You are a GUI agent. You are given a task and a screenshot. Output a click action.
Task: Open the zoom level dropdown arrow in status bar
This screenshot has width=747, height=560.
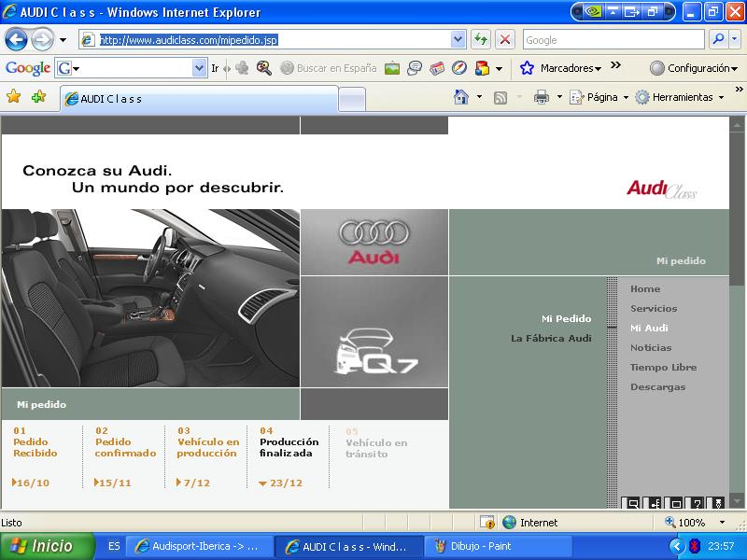point(722,523)
